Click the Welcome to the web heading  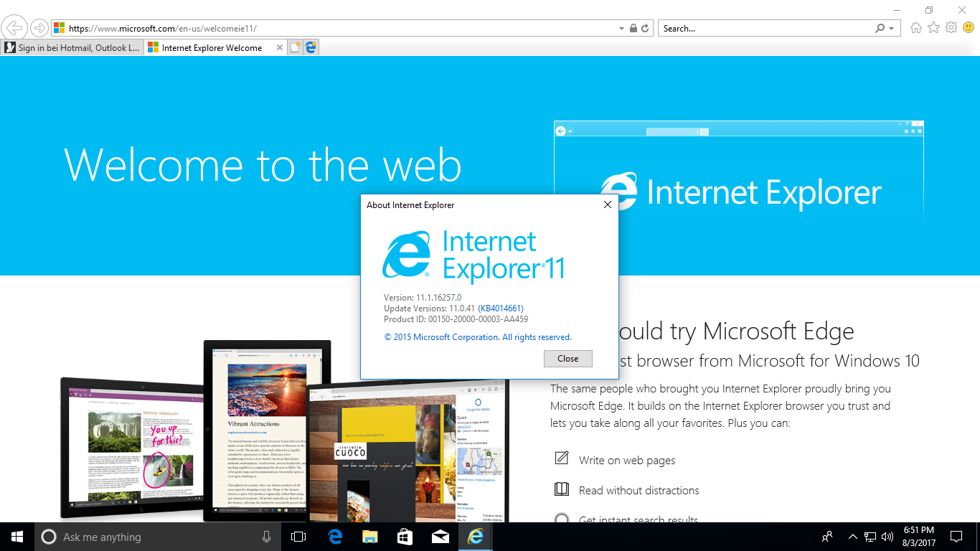pos(263,165)
